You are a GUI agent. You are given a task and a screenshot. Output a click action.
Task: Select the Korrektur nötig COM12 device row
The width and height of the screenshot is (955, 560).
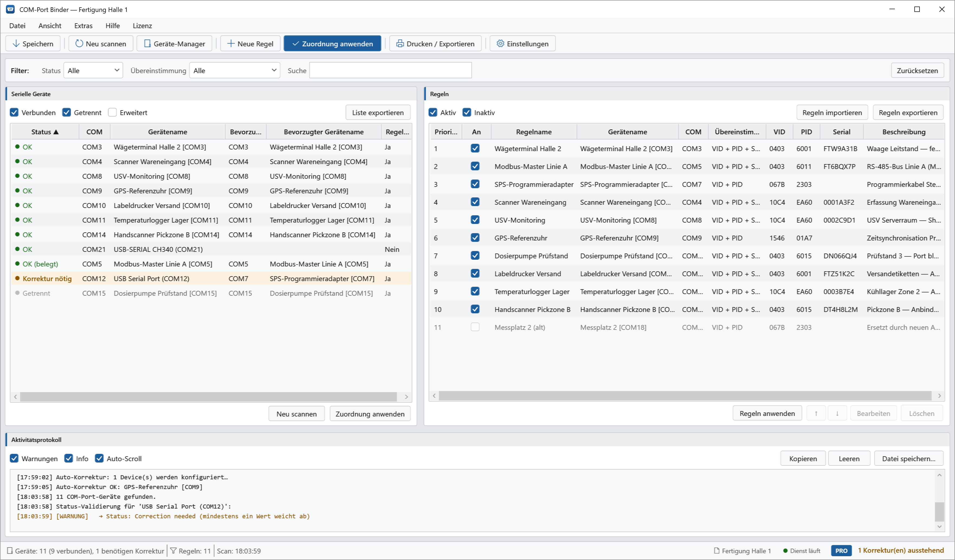click(211, 278)
